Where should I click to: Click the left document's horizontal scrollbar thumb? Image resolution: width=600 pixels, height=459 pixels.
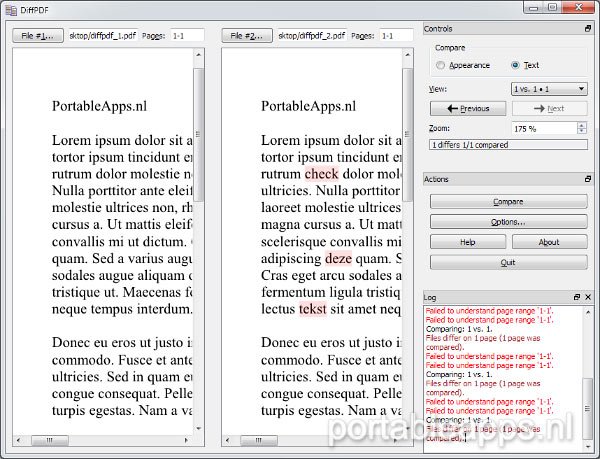coord(44,440)
